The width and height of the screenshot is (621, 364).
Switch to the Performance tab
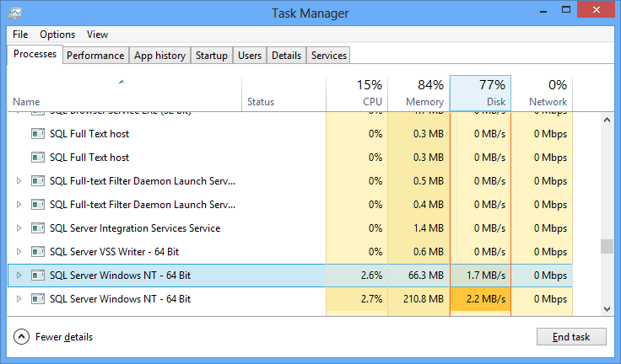coord(95,56)
